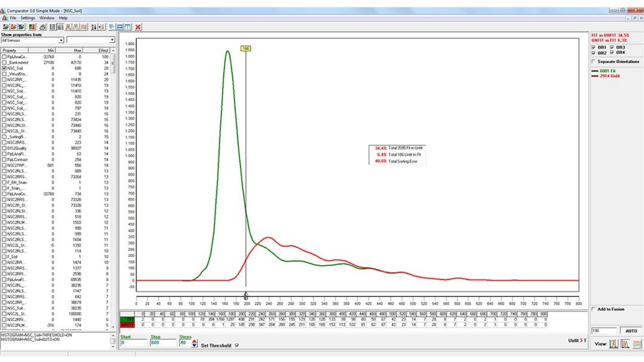This screenshot has height=362, width=644.
Task: Click a histogram view icon next to View
Action: pos(614,343)
